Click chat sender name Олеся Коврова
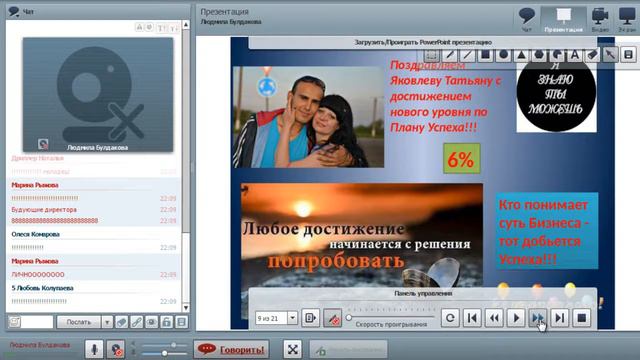Image resolution: width=640 pixels, height=360 pixels. 36,234
